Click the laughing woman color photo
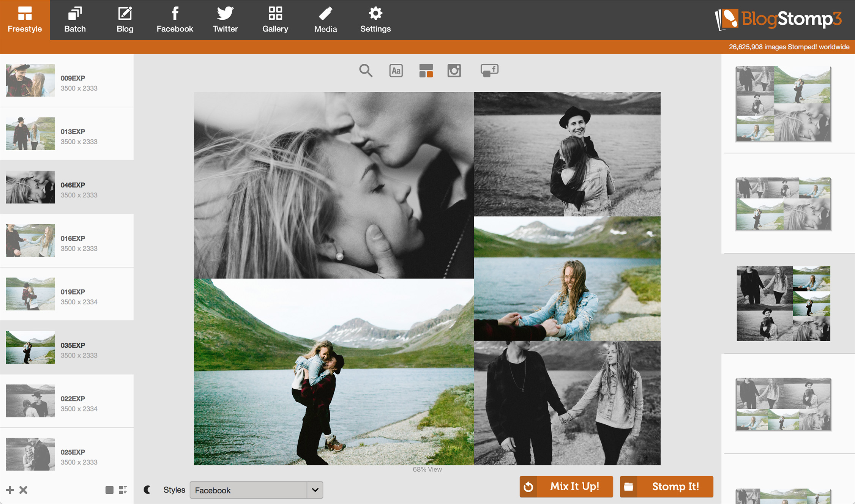Image resolution: width=855 pixels, height=504 pixels. [567, 279]
